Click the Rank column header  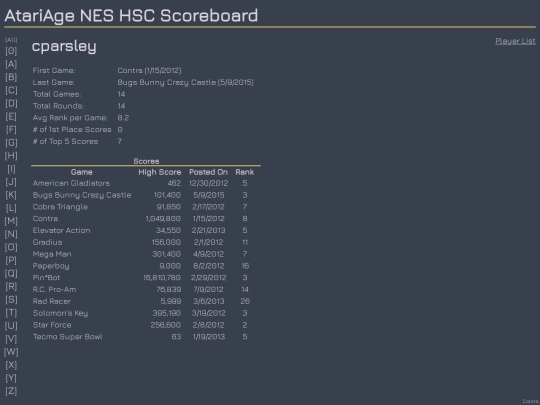[x=245, y=172]
